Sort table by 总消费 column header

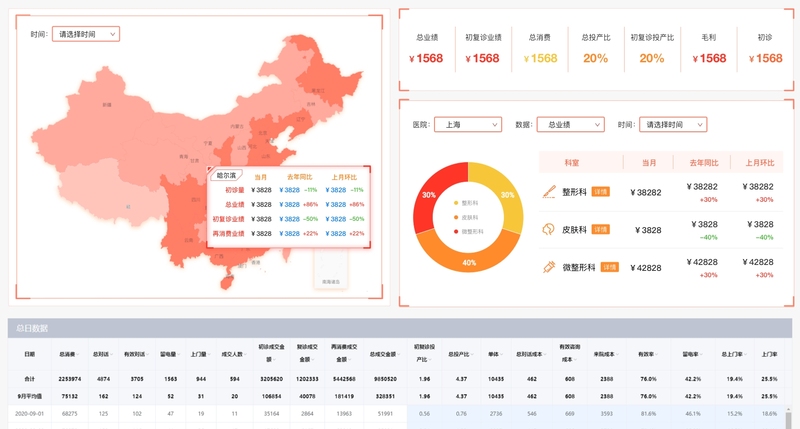tap(68, 353)
